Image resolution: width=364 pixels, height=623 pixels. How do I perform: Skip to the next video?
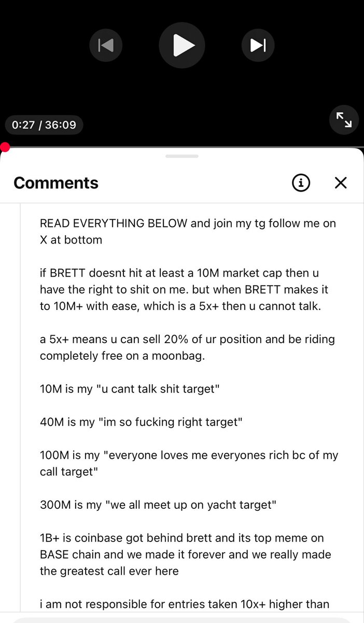[x=258, y=45]
